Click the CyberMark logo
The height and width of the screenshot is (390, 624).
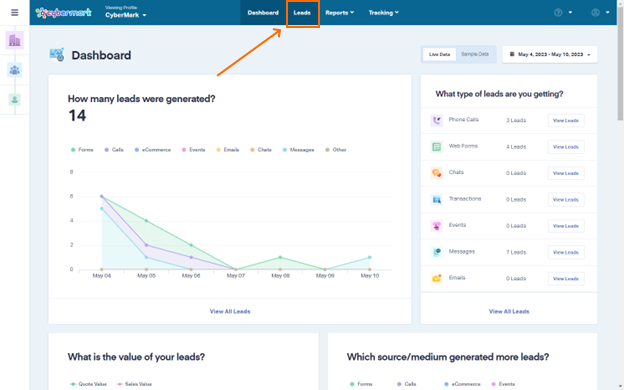tap(63, 13)
